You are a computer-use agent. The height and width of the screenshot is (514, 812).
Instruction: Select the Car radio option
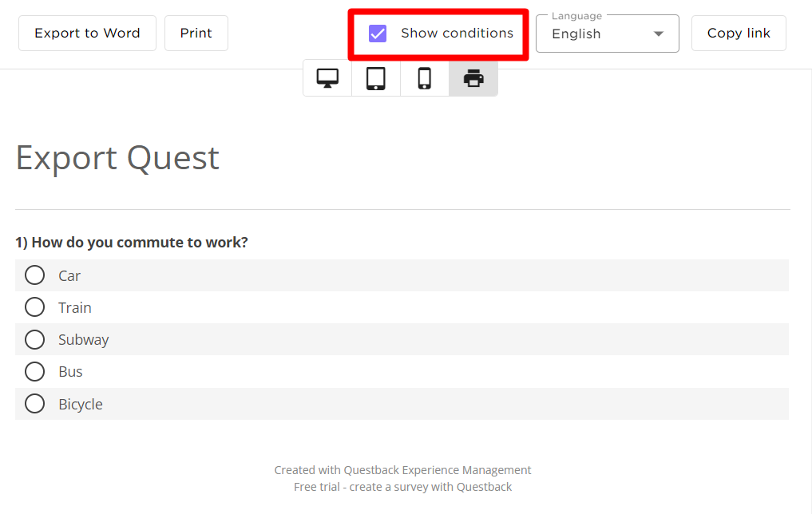(x=34, y=275)
